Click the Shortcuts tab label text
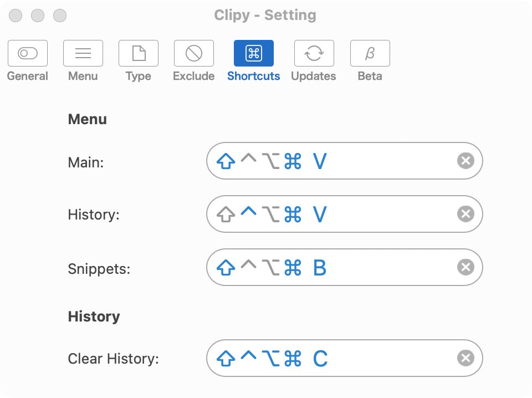Image resolution: width=532 pixels, height=398 pixels. (x=254, y=76)
